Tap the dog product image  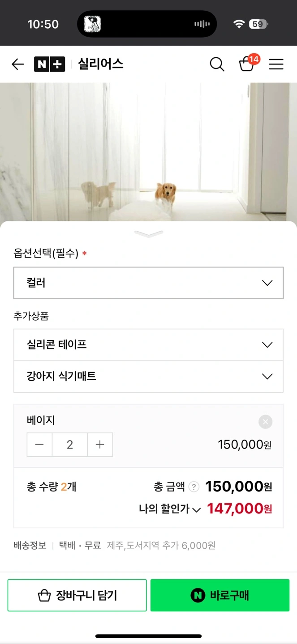click(x=148, y=152)
